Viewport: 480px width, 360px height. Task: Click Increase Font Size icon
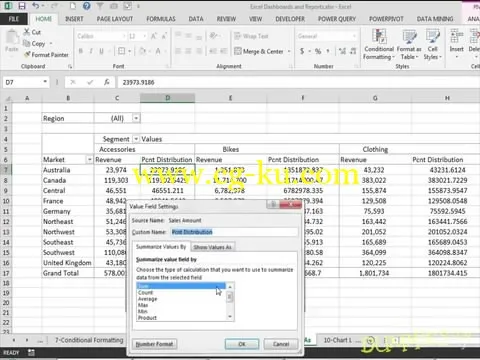click(x=154, y=36)
